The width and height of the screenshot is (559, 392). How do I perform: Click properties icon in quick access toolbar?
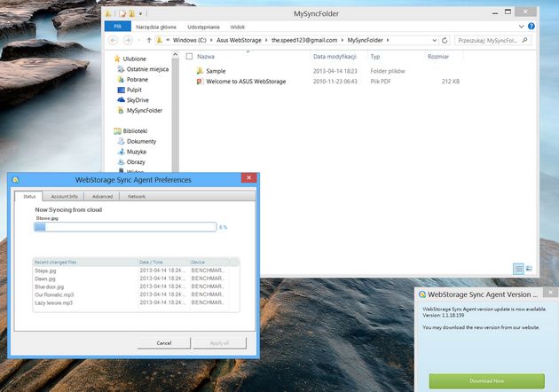(122, 14)
